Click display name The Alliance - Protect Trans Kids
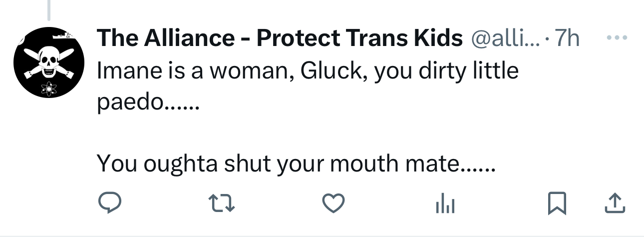 (279, 38)
